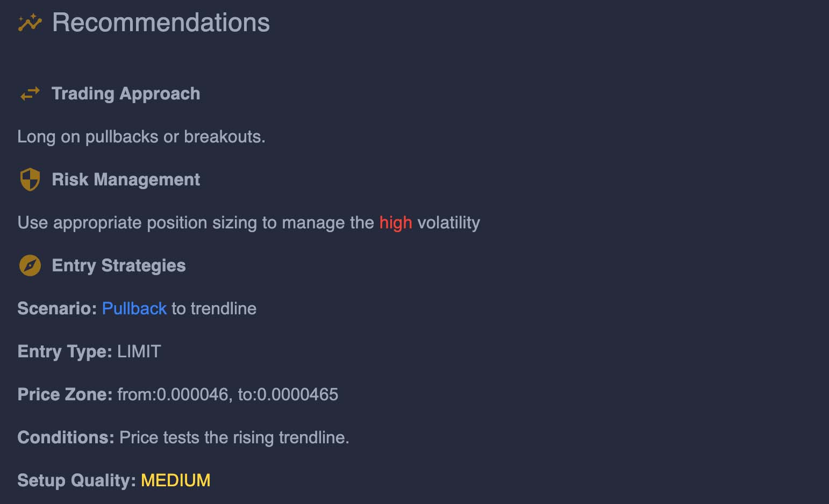Click the Setup Quality label
Viewport: 829px width, 504px height.
tap(76, 480)
